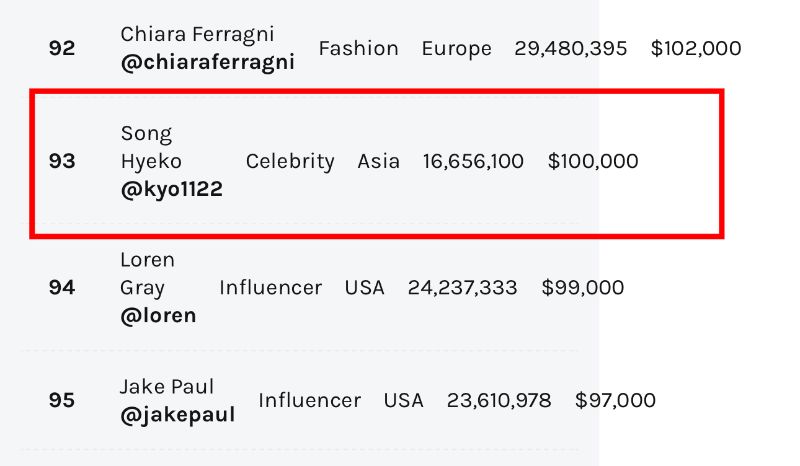This screenshot has height=466, width=800.
Task: Click the @kyo1122 handle
Action: [x=171, y=189]
